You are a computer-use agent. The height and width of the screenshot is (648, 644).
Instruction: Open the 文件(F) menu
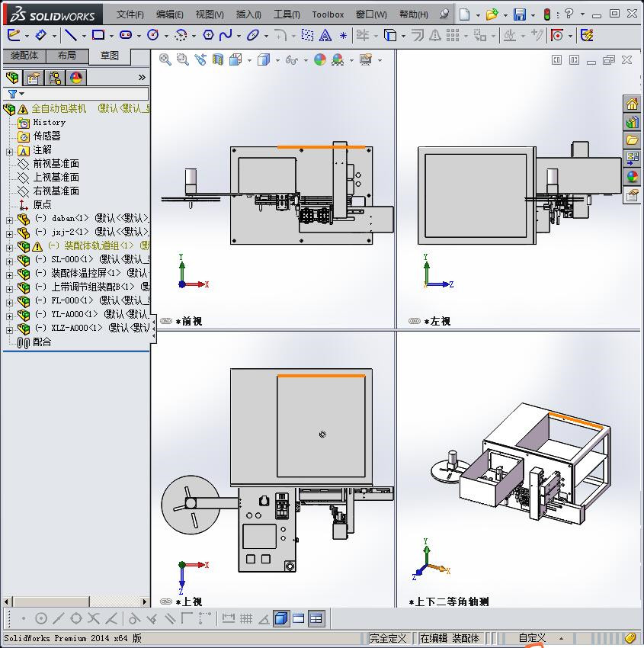click(x=130, y=14)
